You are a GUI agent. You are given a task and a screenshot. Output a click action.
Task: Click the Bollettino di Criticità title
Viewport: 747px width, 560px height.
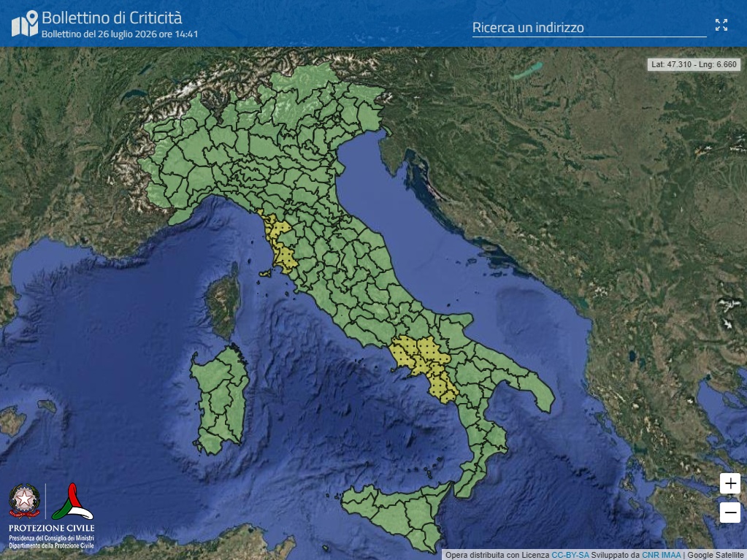112,18
